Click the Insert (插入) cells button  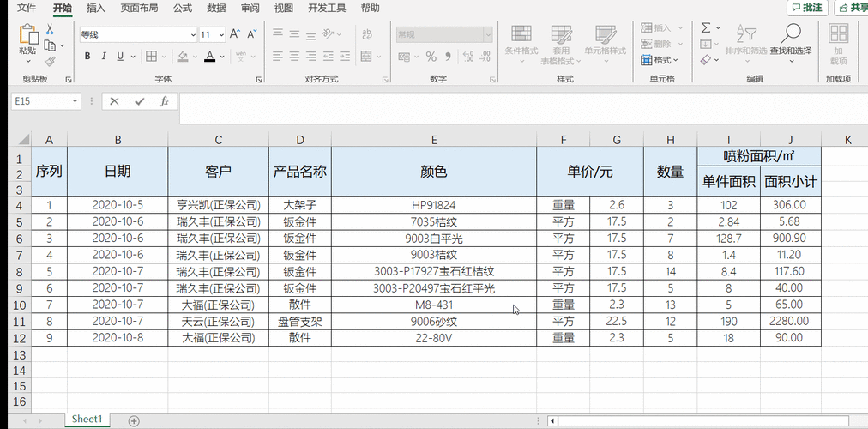point(661,27)
